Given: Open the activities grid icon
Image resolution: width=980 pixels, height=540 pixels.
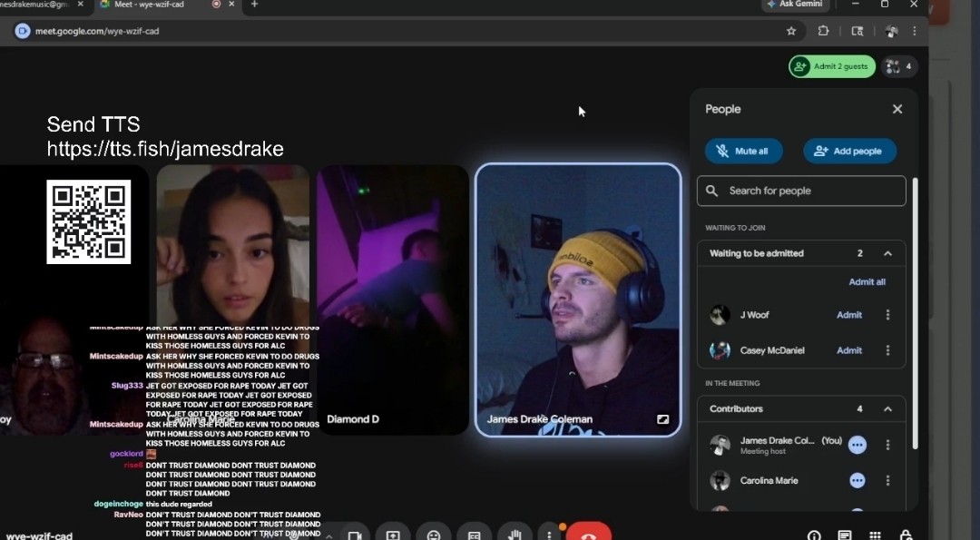Looking at the screenshot, I should click(x=875, y=535).
